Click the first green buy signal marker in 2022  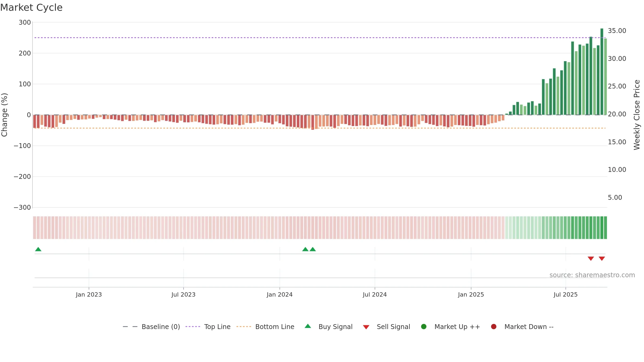[x=38, y=249]
